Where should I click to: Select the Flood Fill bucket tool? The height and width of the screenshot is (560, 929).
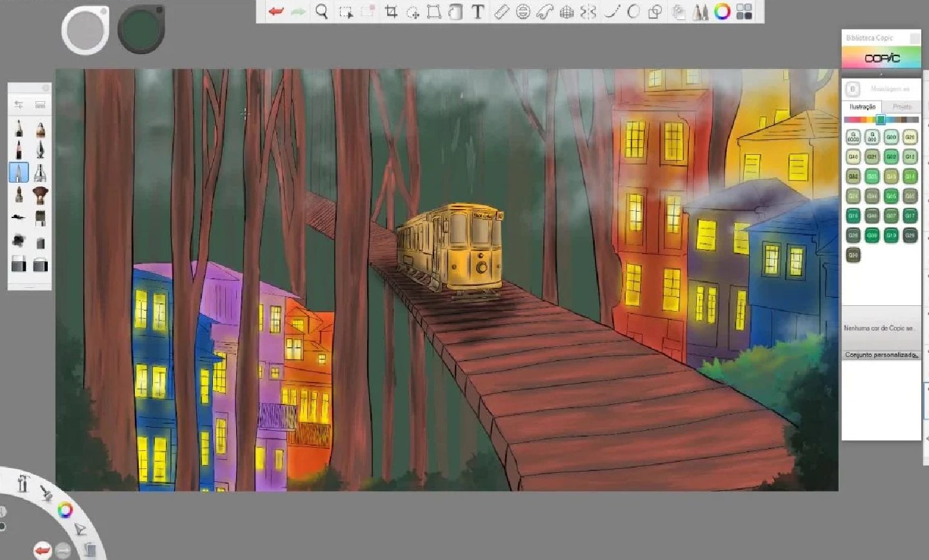coord(455,12)
